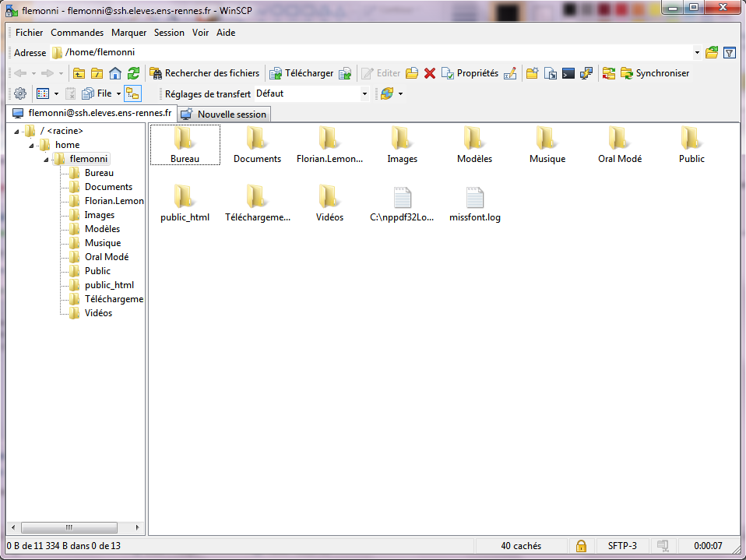Open preferences gear icon

[x=20, y=93]
